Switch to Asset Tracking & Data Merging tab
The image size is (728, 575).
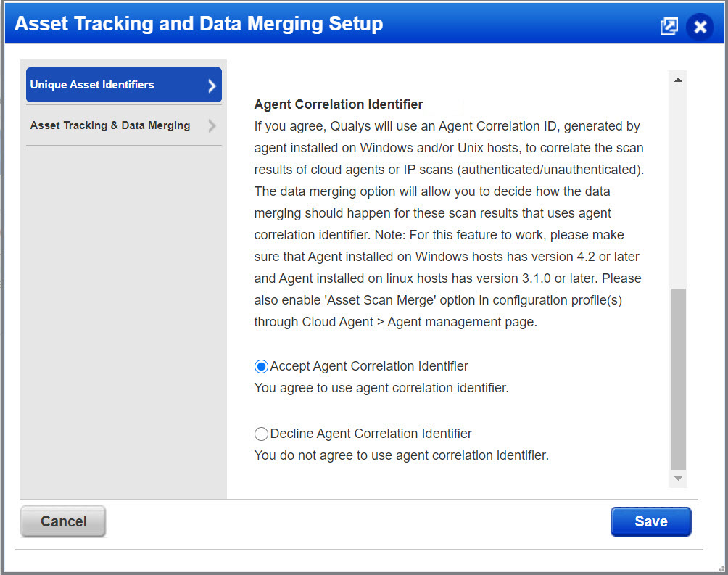[x=110, y=125]
